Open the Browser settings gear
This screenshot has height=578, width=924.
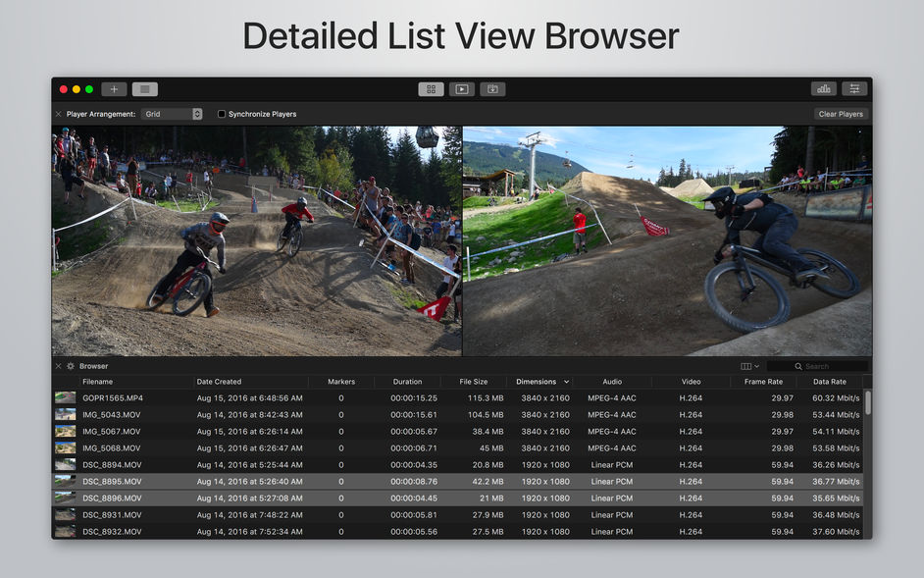pos(69,365)
